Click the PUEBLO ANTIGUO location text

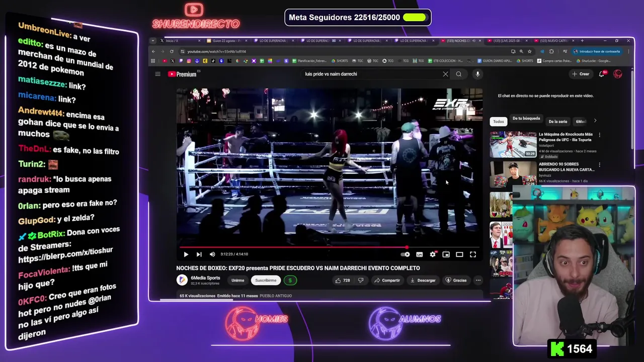[276, 296]
